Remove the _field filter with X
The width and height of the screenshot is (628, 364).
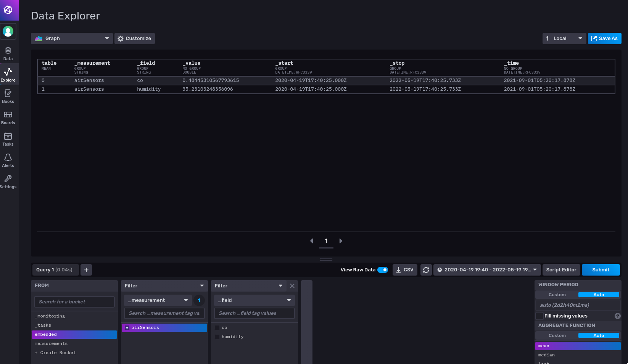coord(292,286)
